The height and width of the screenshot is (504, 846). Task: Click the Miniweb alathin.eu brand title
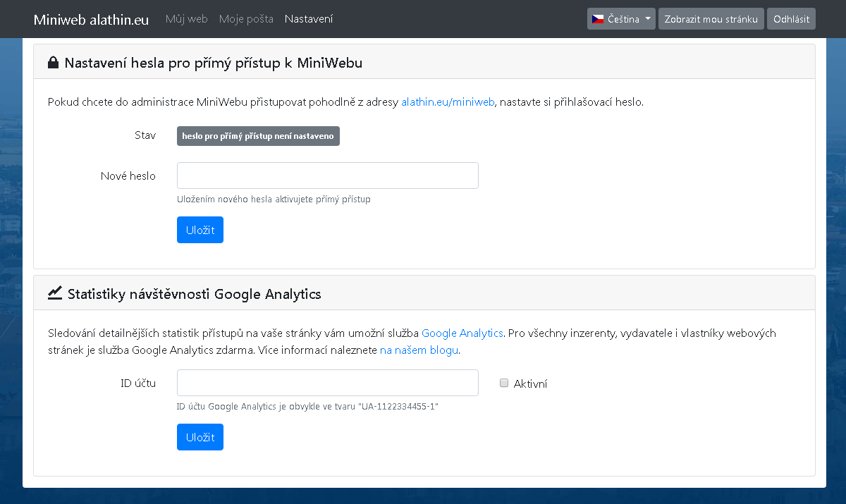click(x=91, y=20)
